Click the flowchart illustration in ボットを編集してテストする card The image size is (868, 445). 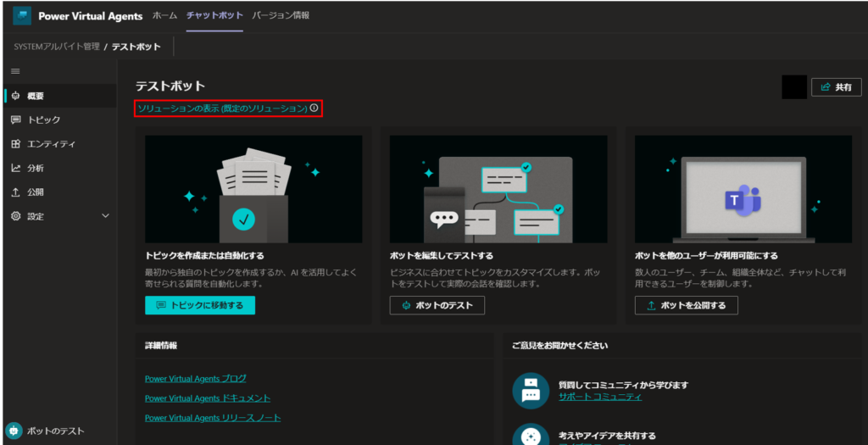point(498,189)
